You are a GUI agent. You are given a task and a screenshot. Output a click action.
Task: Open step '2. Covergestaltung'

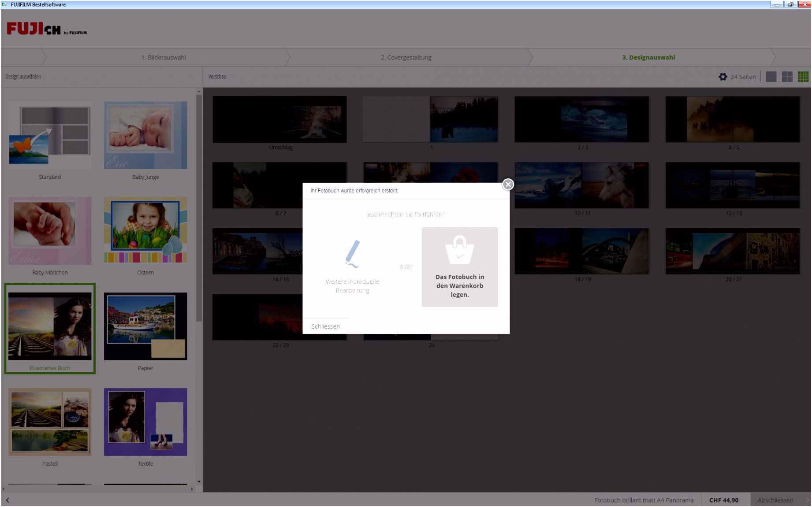click(x=406, y=57)
